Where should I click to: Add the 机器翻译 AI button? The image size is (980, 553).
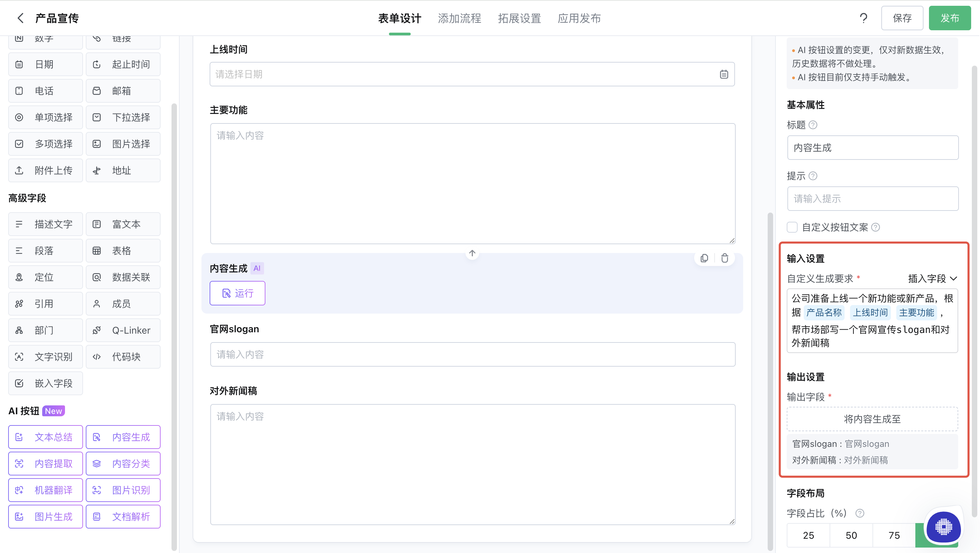coord(45,490)
